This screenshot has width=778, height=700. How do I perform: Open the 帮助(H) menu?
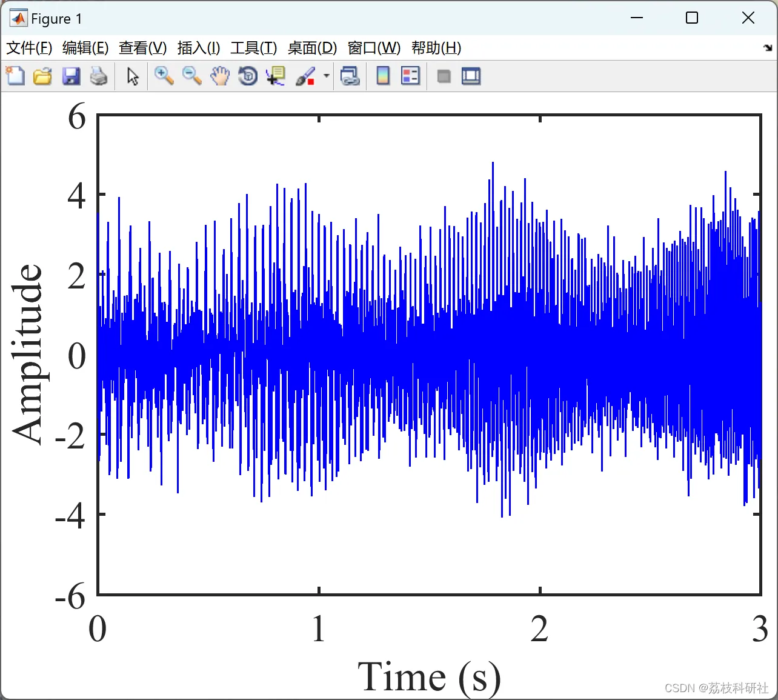[436, 48]
